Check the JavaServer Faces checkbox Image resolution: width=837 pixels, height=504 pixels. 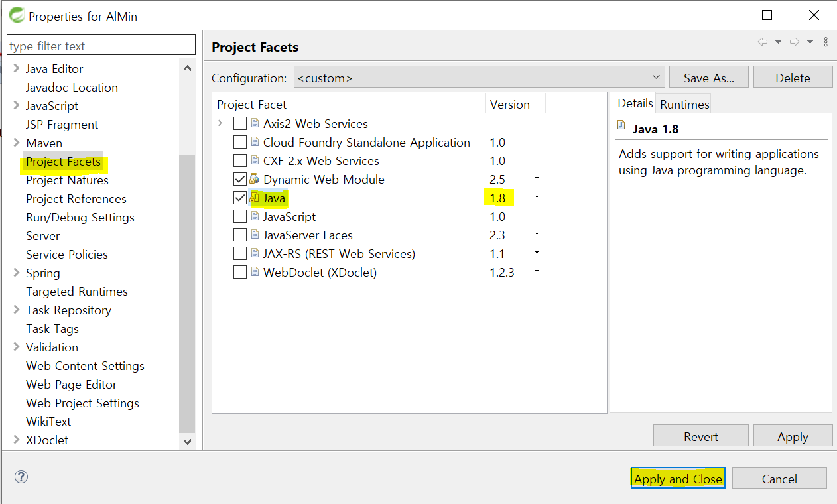click(240, 235)
